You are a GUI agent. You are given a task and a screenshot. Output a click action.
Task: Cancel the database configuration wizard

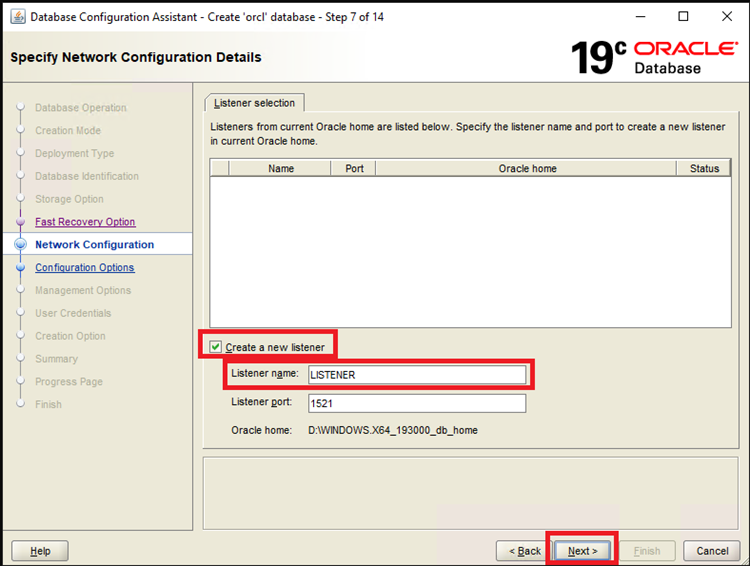712,551
